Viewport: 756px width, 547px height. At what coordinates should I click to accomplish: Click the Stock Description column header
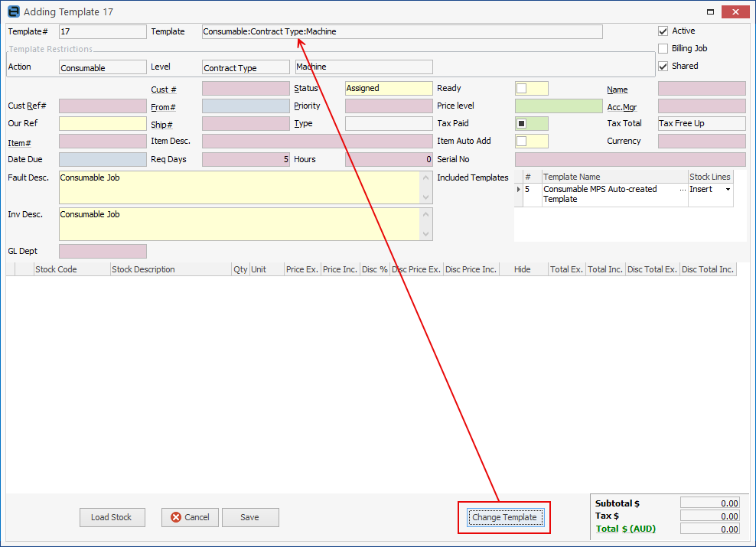tap(171, 269)
